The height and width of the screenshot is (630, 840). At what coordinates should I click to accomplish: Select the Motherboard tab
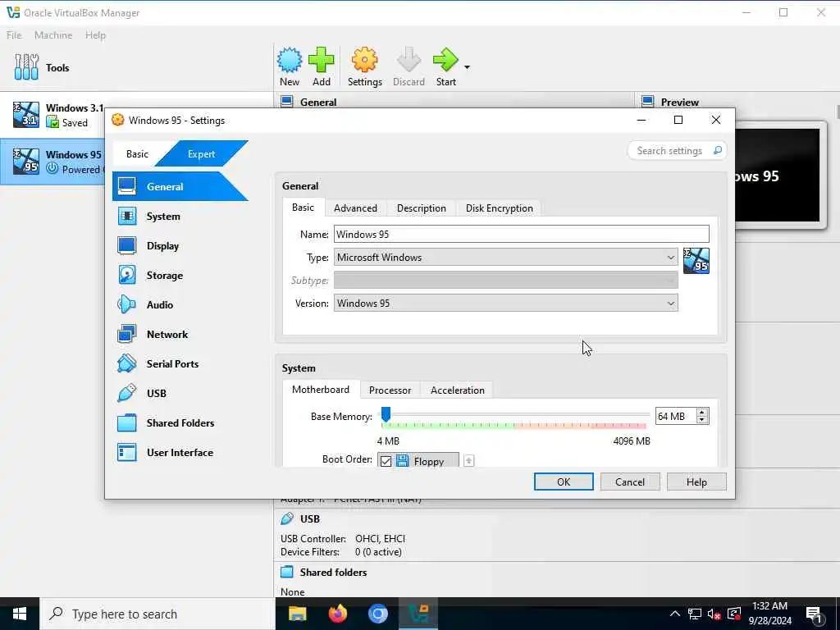[x=321, y=390]
